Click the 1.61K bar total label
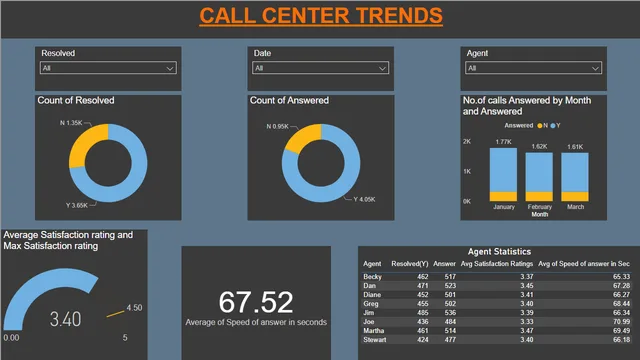 click(x=575, y=147)
